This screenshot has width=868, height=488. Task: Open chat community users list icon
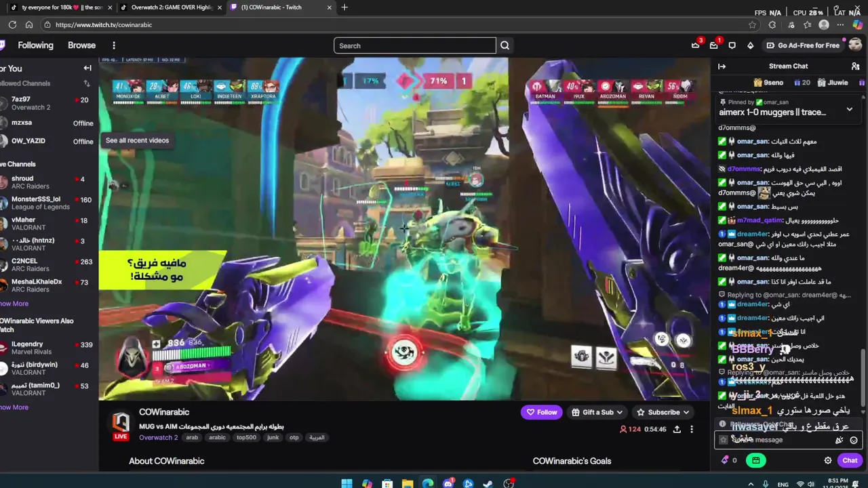pos(855,66)
